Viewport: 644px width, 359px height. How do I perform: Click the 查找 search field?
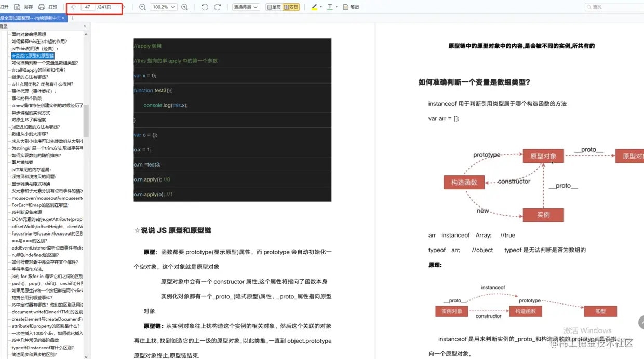pos(614,7)
